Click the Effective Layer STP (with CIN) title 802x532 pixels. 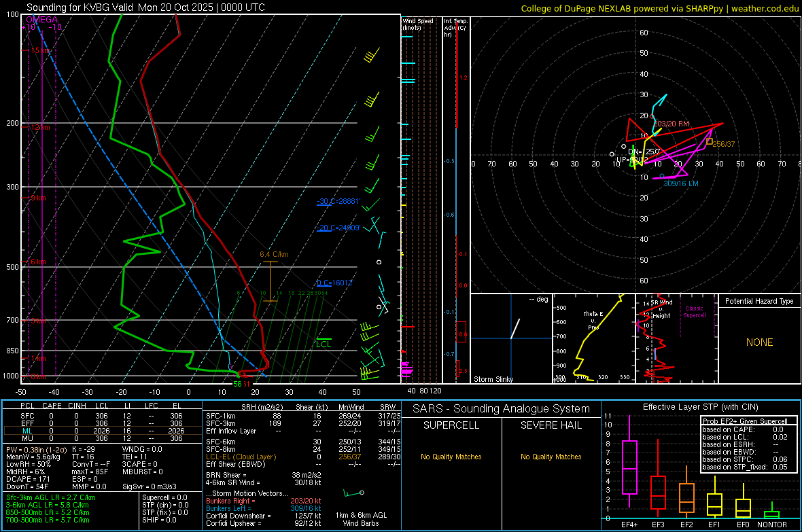pyautogui.click(x=700, y=407)
